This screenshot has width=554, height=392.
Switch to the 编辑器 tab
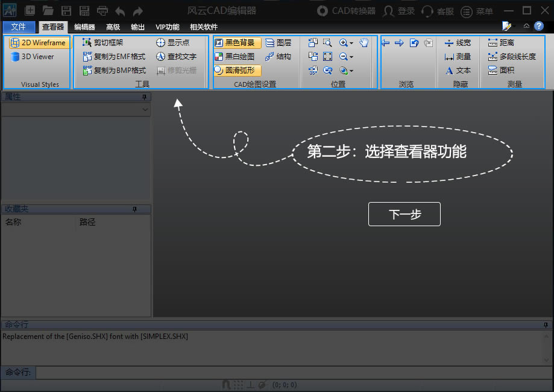(84, 27)
